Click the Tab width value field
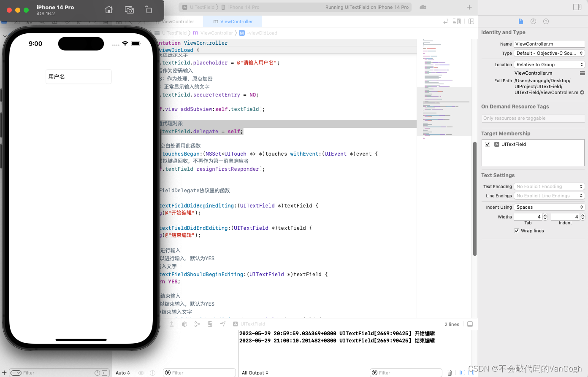Screen dimensions: 588x377 pyautogui.click(x=528, y=217)
